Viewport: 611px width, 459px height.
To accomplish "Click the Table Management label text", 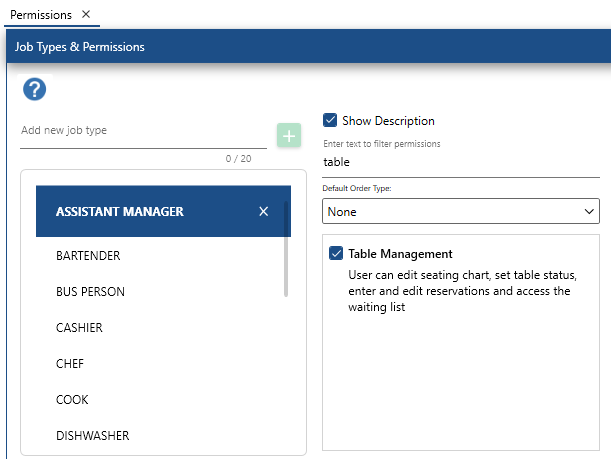I will (400, 254).
